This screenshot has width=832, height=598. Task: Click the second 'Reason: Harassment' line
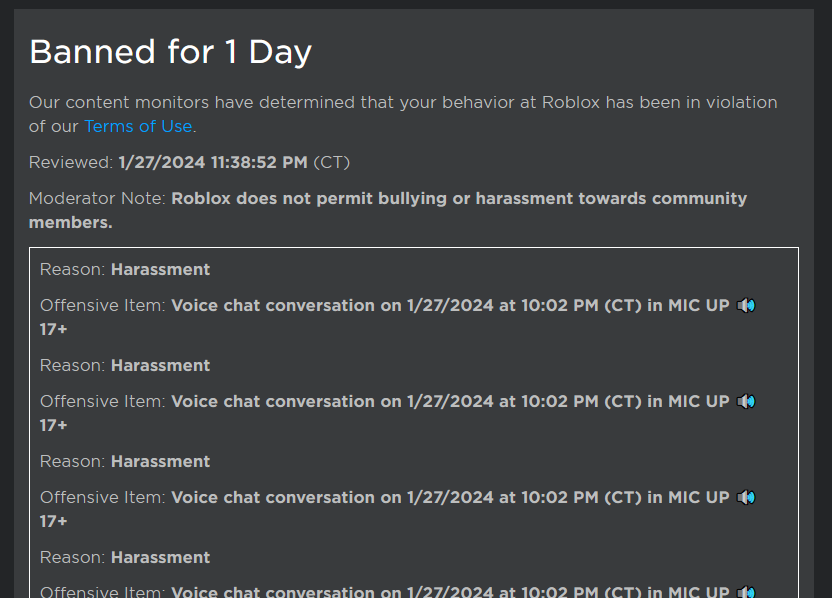(125, 366)
